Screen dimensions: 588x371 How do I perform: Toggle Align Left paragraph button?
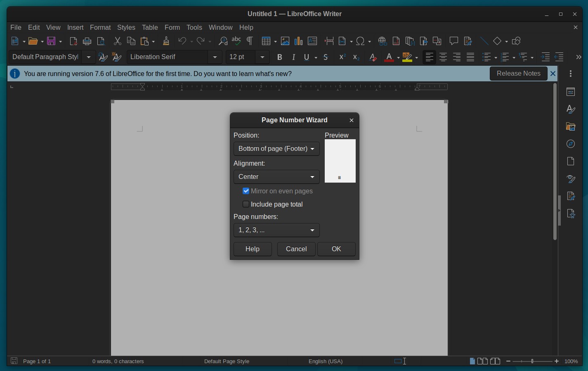tap(430, 57)
